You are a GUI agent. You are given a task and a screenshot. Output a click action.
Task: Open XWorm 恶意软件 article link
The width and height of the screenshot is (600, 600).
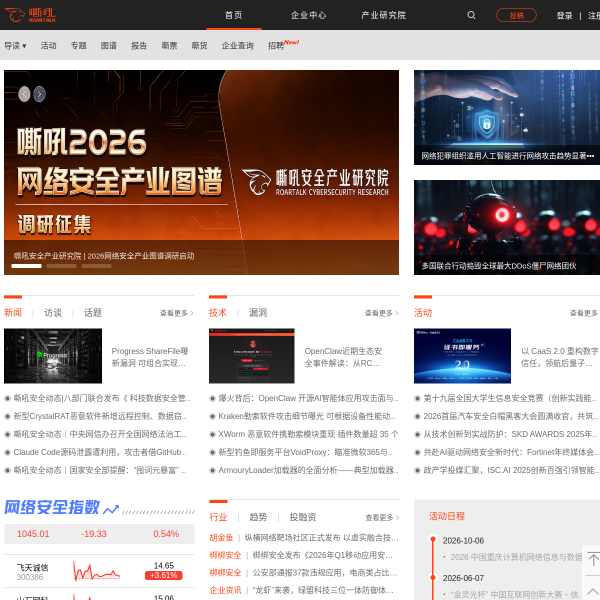(308, 434)
